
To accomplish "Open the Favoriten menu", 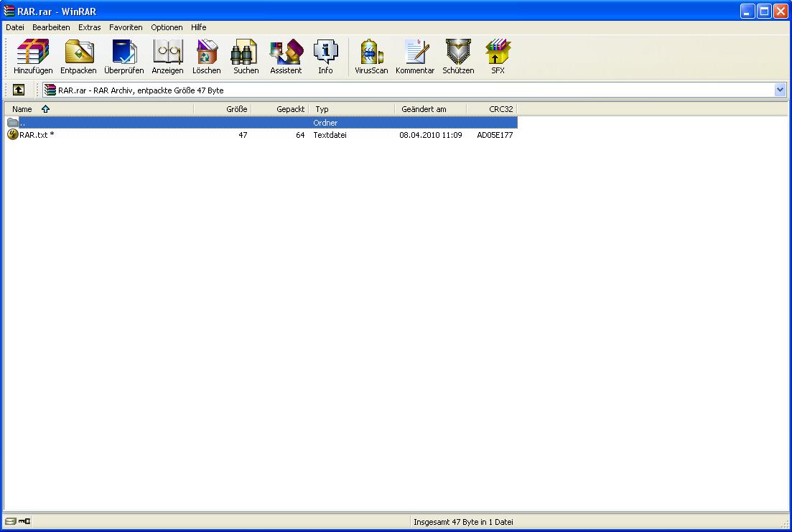I will click(x=126, y=27).
